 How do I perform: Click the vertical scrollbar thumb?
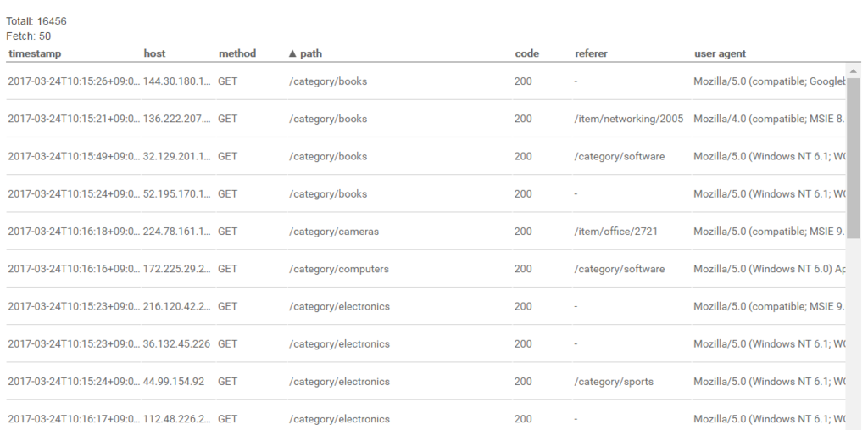pos(853,158)
